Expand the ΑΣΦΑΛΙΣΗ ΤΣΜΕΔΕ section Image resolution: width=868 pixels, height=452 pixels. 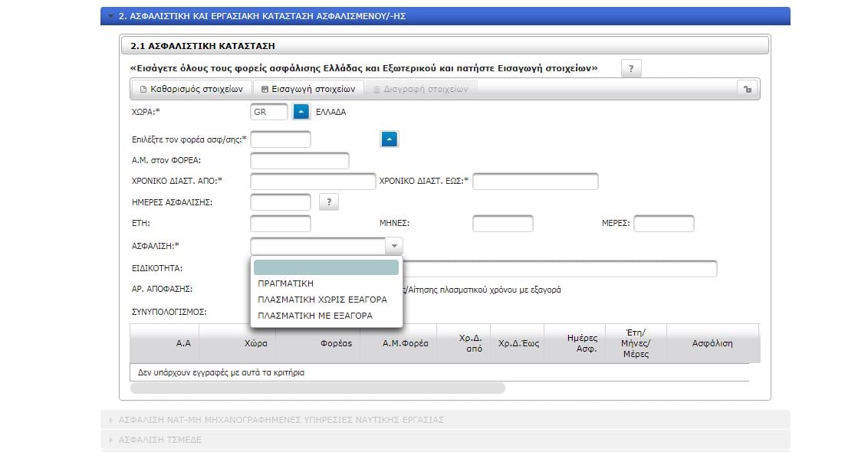pyautogui.click(x=445, y=440)
